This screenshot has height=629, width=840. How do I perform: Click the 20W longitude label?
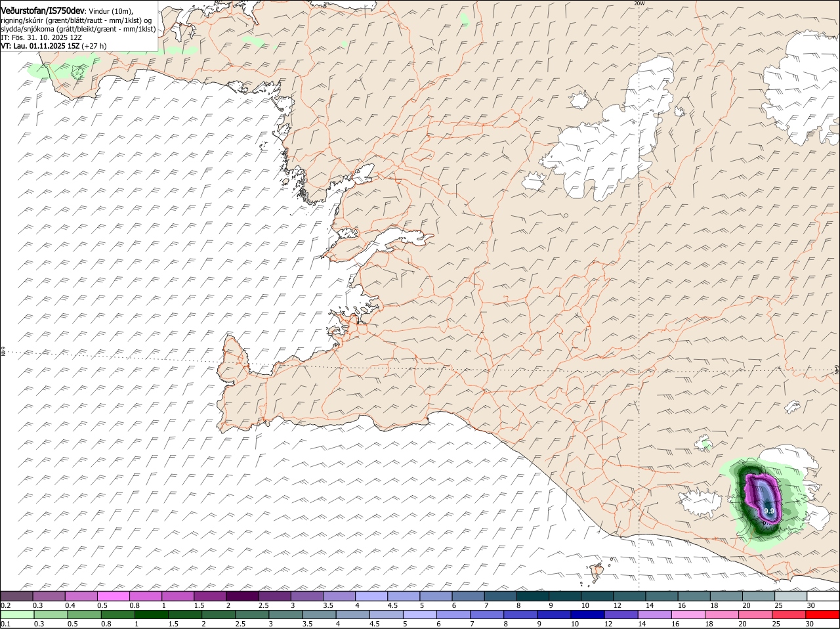(639, 3)
